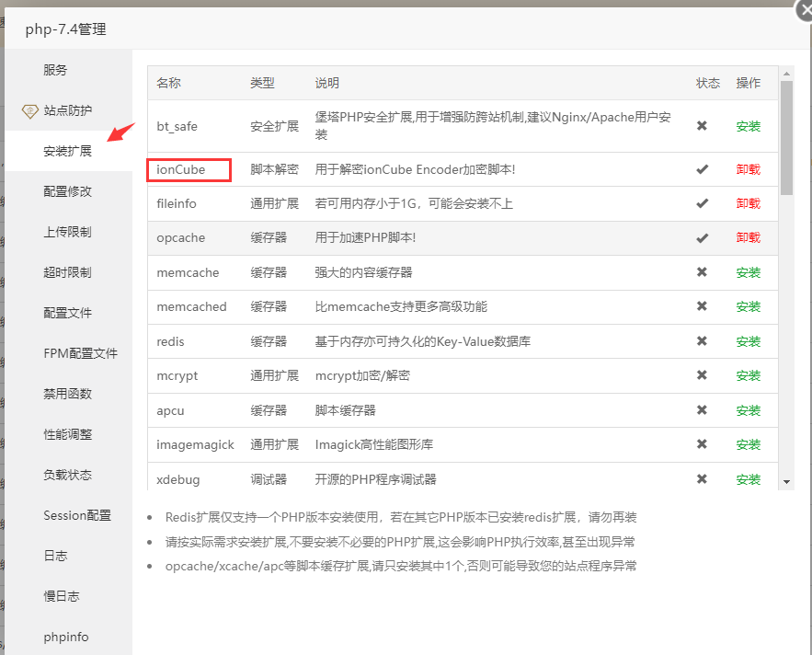Click the 安全扩展 type cell
Screen dimensions: 812x655
tap(274, 126)
